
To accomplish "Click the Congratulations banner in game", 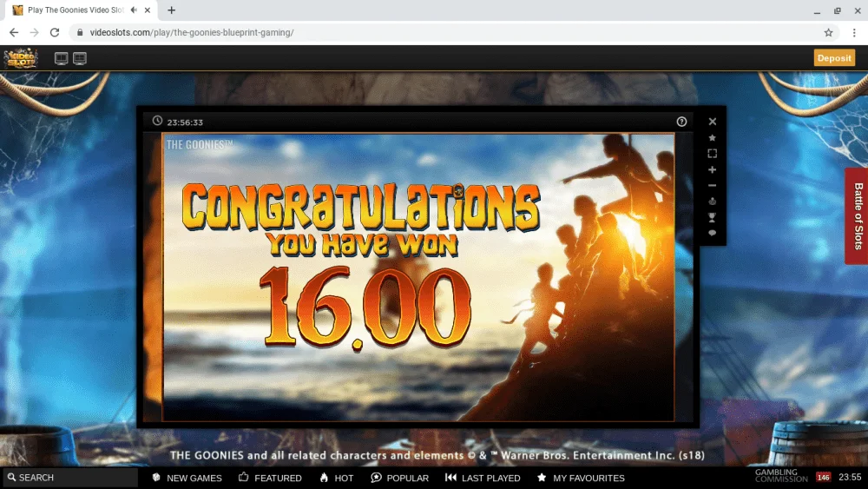I will (361, 207).
